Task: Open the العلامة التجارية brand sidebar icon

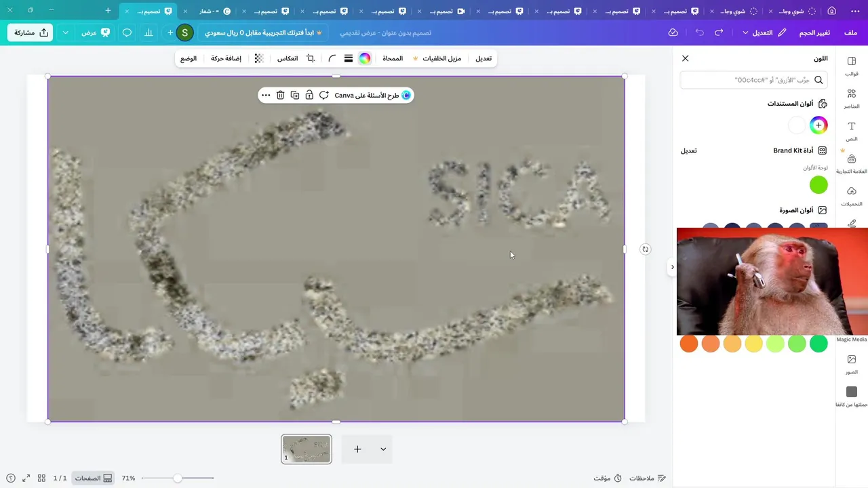Action: 852,164
